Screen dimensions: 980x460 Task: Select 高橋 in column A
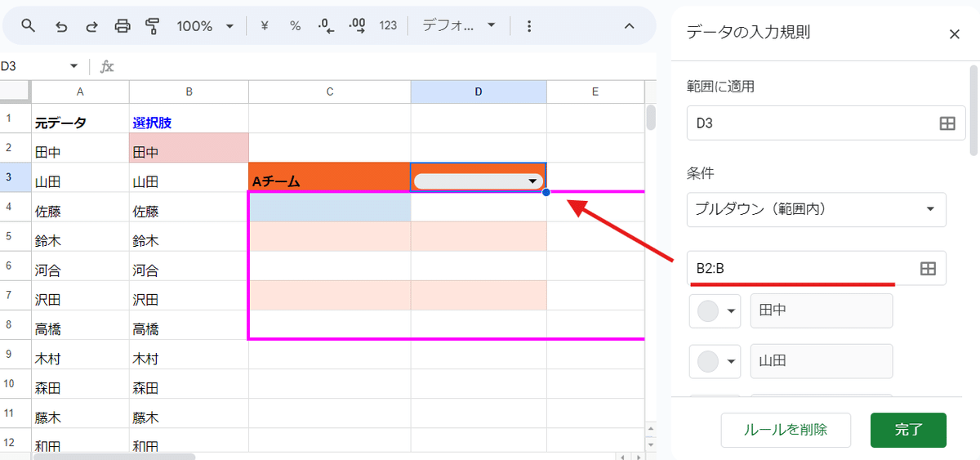(x=80, y=325)
